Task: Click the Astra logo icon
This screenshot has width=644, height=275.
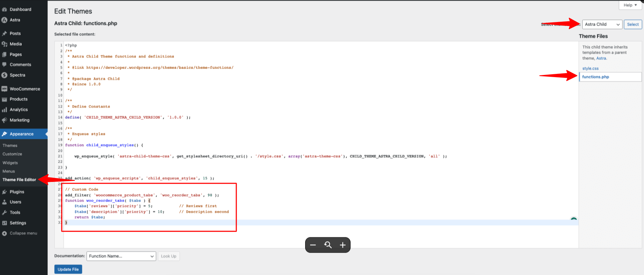Action: (4, 20)
